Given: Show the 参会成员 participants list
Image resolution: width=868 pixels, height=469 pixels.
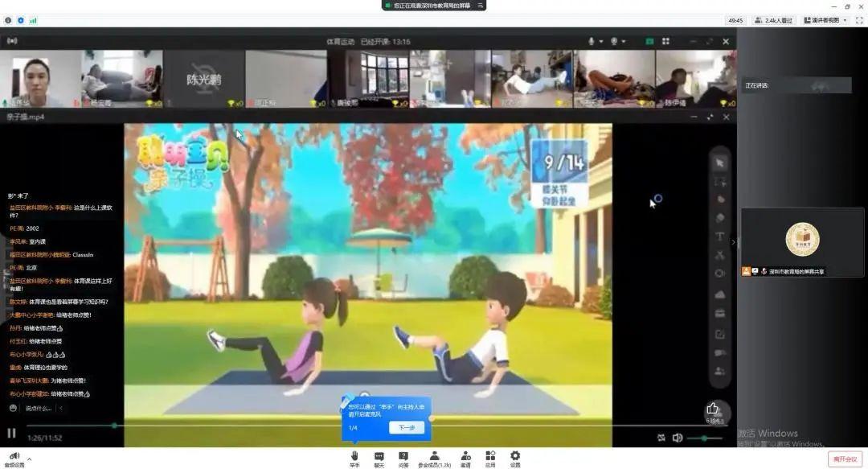Looking at the screenshot, I should [x=434, y=457].
